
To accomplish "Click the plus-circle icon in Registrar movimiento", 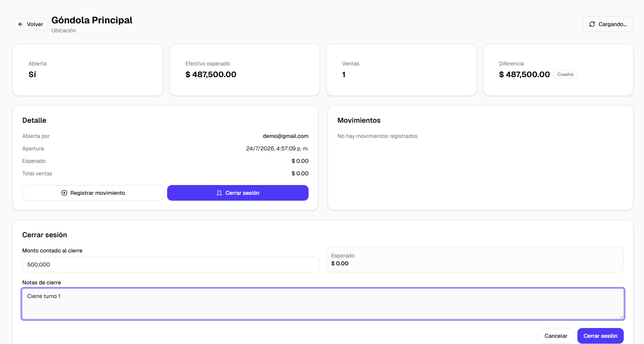I will tap(64, 193).
